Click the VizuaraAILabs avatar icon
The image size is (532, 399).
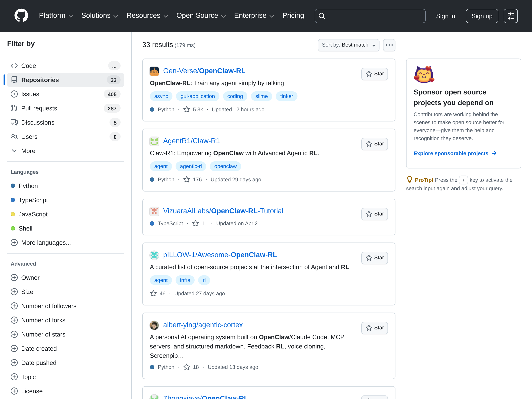pyautogui.click(x=154, y=211)
